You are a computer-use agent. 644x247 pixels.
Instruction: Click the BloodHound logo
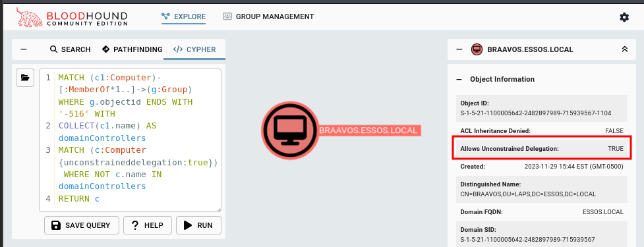pyautogui.click(x=72, y=17)
